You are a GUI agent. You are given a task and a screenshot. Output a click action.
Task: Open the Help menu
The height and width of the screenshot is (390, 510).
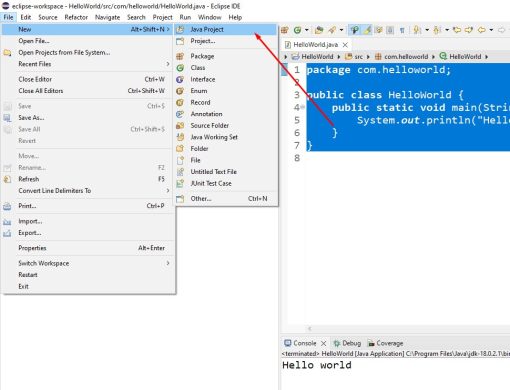coord(235,17)
